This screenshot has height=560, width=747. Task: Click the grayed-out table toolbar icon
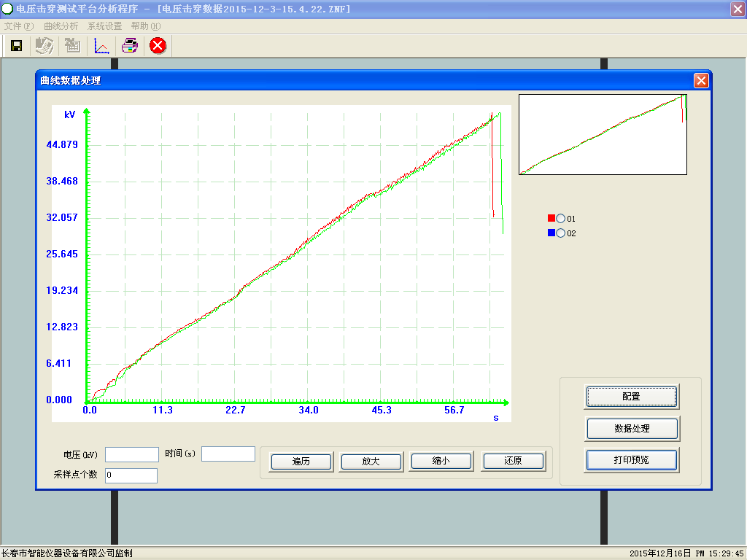coord(72,46)
